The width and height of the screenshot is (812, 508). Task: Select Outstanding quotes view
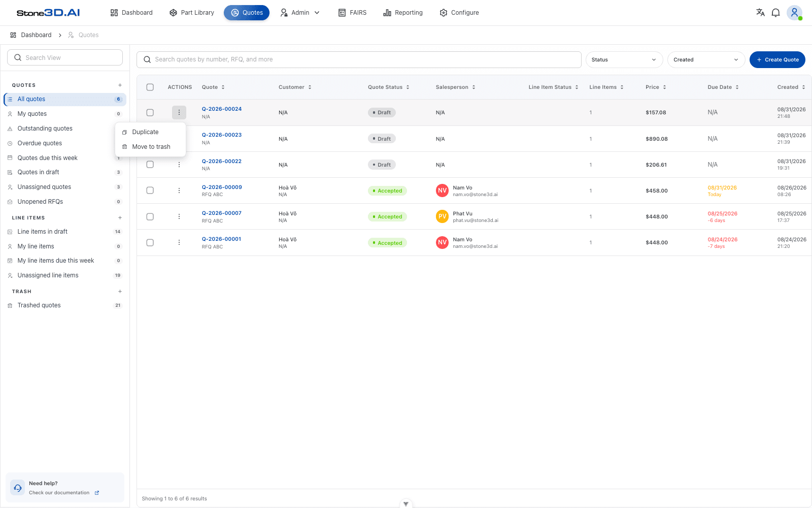coord(64,129)
